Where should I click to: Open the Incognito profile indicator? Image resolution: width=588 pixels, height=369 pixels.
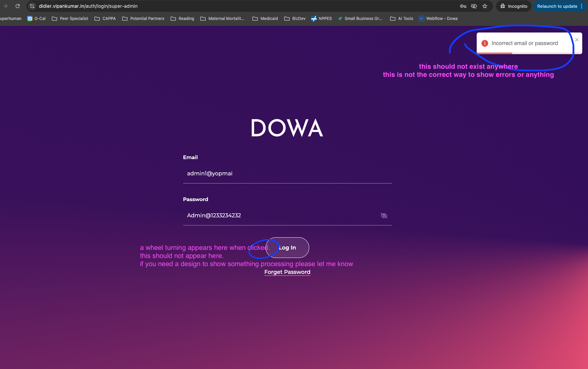click(514, 6)
